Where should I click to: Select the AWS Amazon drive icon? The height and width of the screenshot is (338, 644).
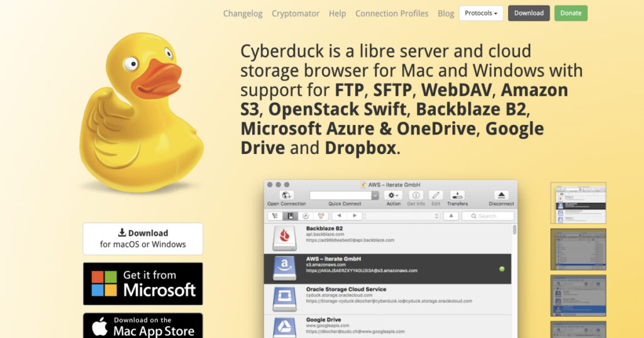click(x=284, y=269)
